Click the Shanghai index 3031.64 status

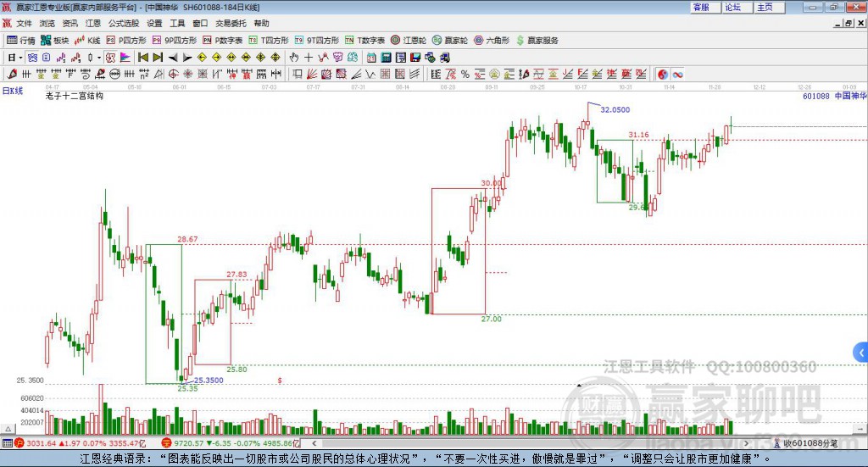coord(81,443)
